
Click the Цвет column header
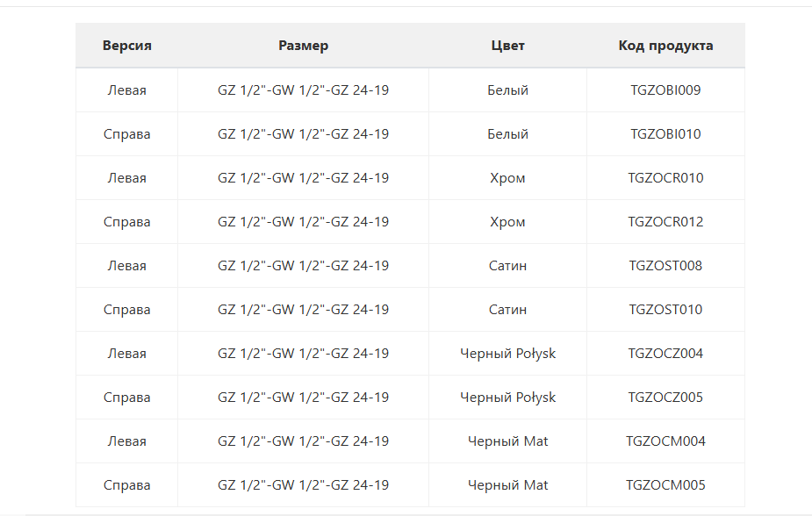(507, 46)
